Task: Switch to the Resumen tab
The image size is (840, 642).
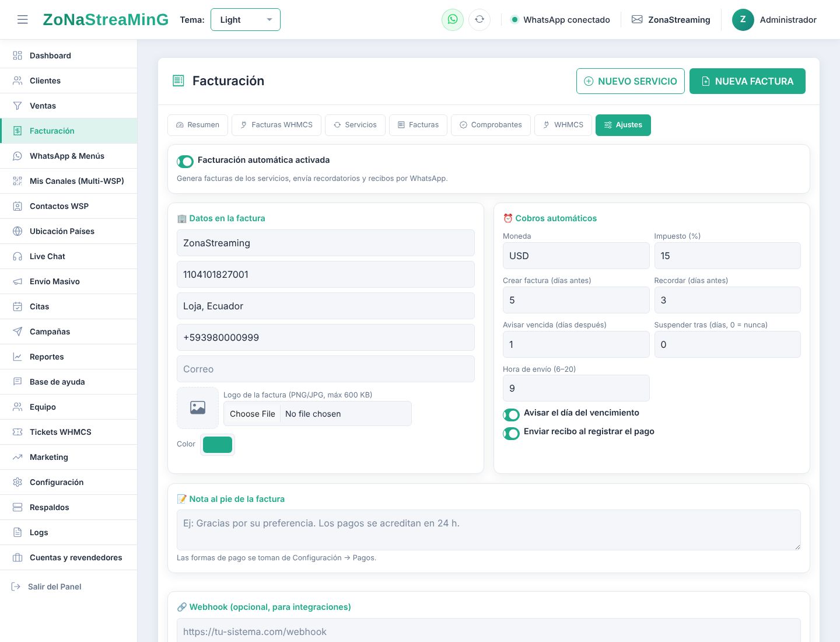Action: coord(198,125)
